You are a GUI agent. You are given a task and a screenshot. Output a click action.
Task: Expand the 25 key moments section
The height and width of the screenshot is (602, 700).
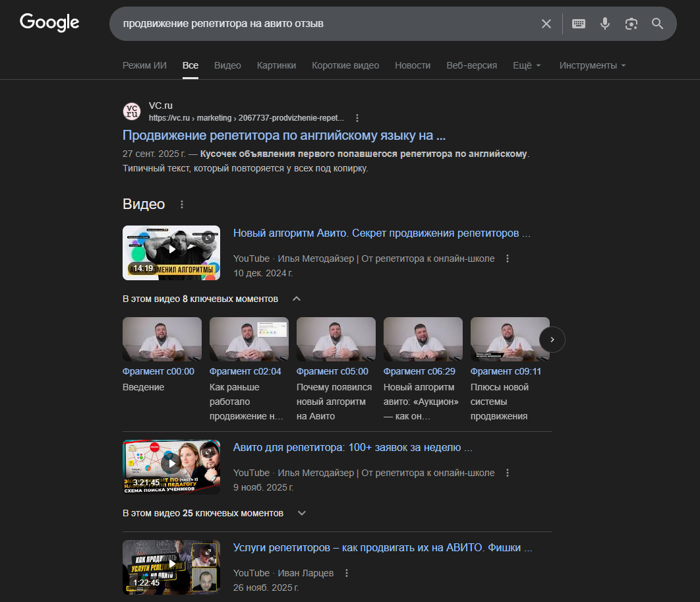click(x=301, y=513)
